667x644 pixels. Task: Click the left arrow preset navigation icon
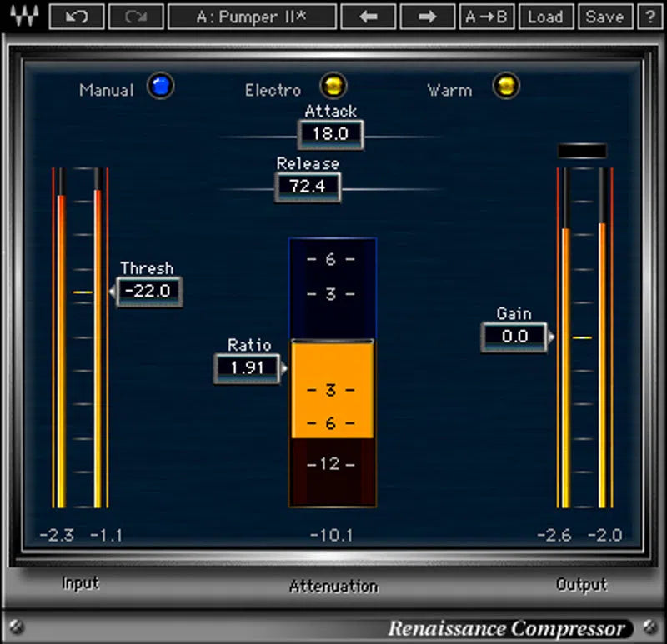click(x=368, y=17)
